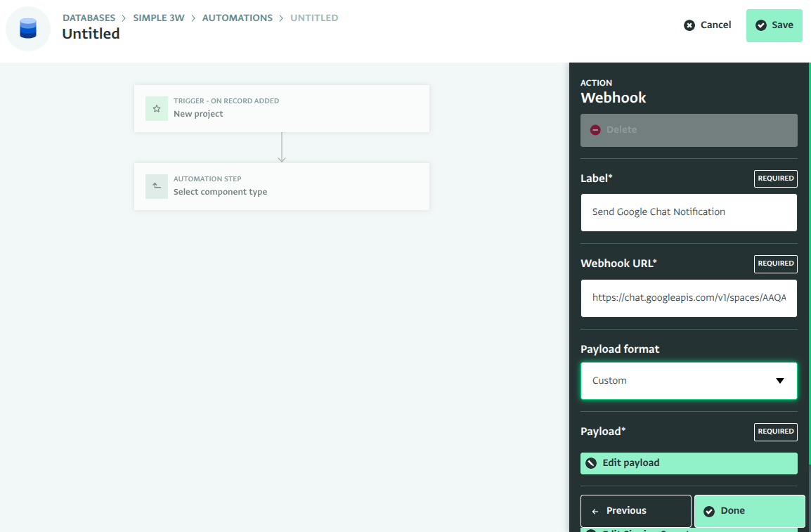Click the pencil icon on Edit payload

(591, 463)
